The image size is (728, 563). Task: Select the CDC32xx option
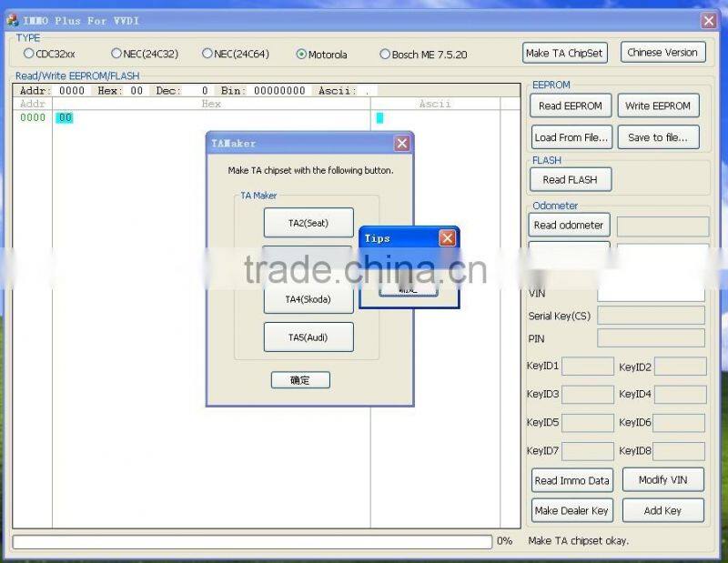28,54
